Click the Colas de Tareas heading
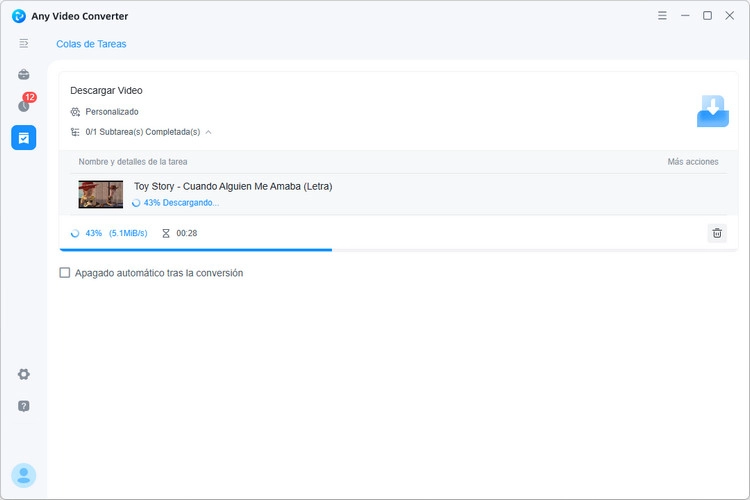The height and width of the screenshot is (500, 750). click(91, 44)
